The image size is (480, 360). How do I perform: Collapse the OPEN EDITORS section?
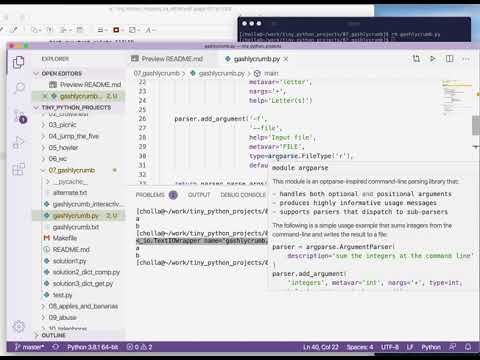tap(62, 73)
